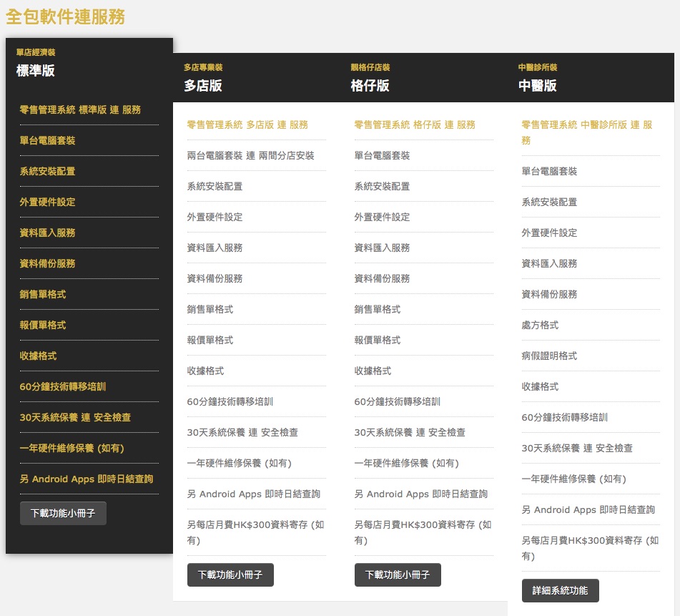The width and height of the screenshot is (680, 616).
Task: Click the 多店版 plan heading
Action: coord(203,86)
